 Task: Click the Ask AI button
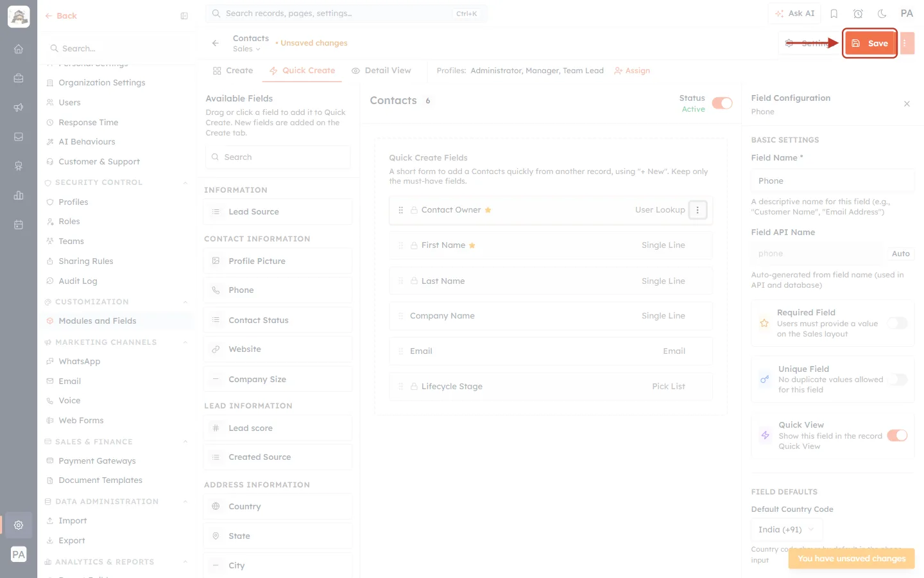[x=794, y=13]
